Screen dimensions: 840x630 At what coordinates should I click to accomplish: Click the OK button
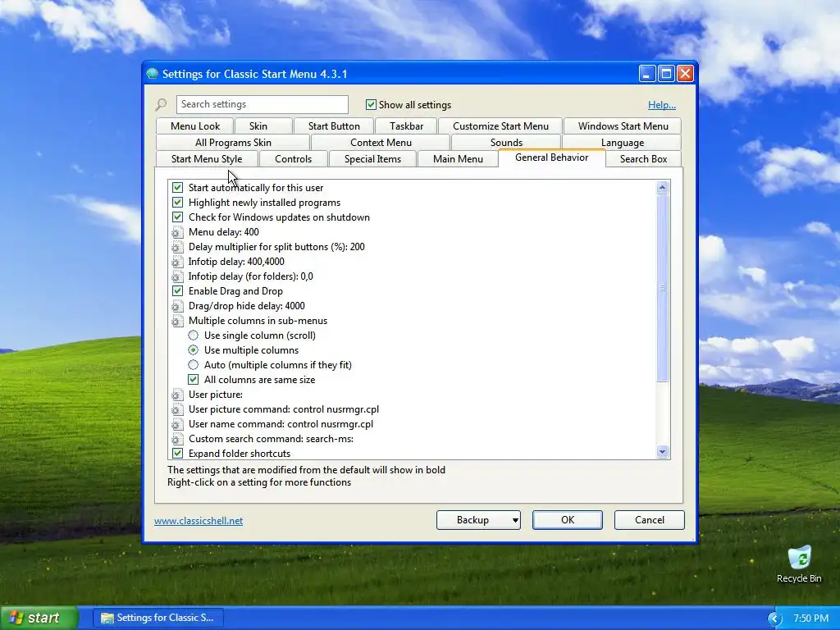point(568,519)
